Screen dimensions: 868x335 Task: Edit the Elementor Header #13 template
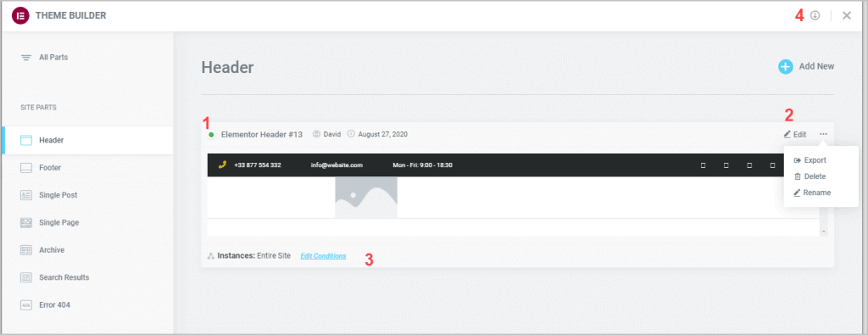795,135
